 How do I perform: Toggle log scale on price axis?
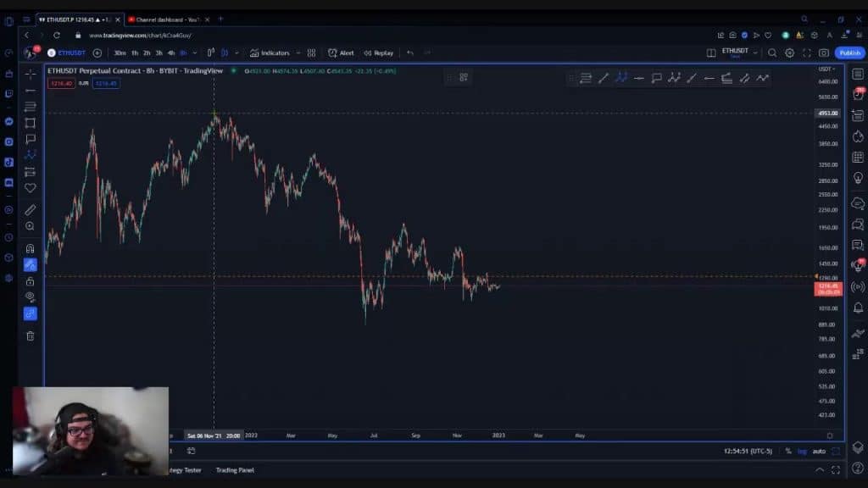tap(802, 451)
